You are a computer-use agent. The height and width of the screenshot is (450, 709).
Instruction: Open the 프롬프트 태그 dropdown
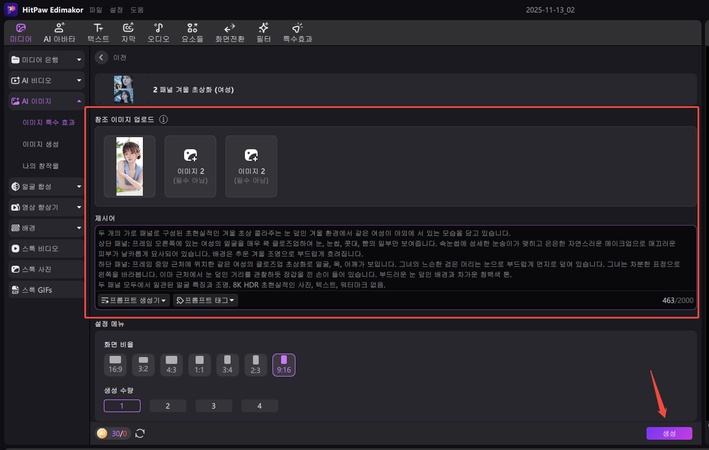205,300
